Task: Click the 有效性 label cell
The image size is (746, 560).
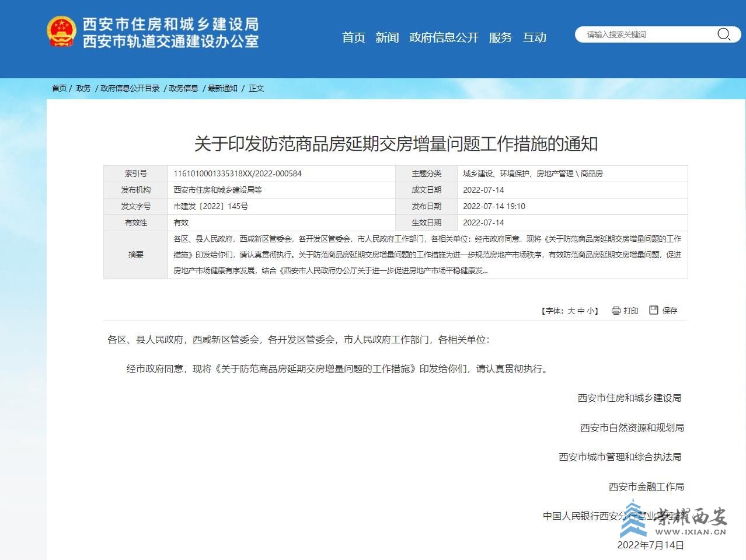Action: (135, 222)
